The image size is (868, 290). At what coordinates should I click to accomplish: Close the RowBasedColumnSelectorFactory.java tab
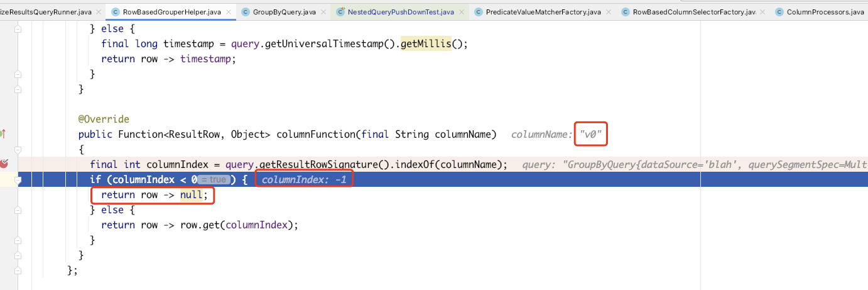(x=763, y=12)
